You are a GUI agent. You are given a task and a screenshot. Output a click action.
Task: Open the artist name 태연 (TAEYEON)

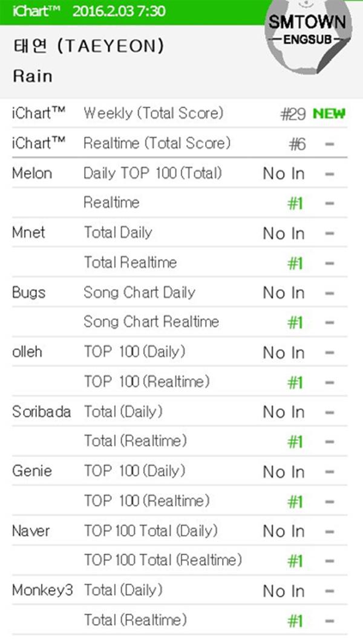tap(88, 47)
